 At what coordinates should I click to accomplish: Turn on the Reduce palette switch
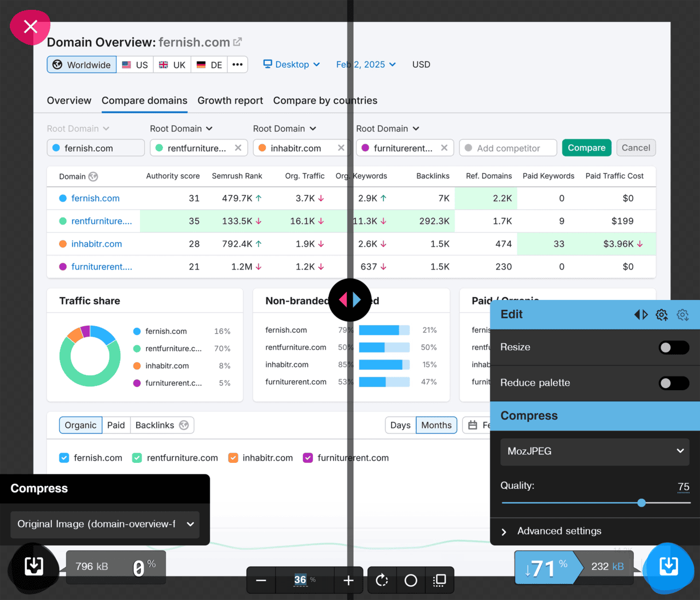(673, 383)
